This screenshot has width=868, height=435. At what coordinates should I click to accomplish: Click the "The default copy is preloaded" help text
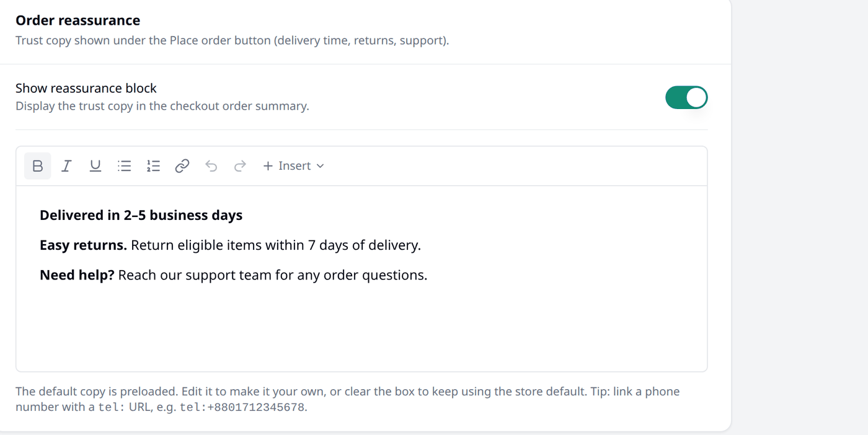[347, 400]
